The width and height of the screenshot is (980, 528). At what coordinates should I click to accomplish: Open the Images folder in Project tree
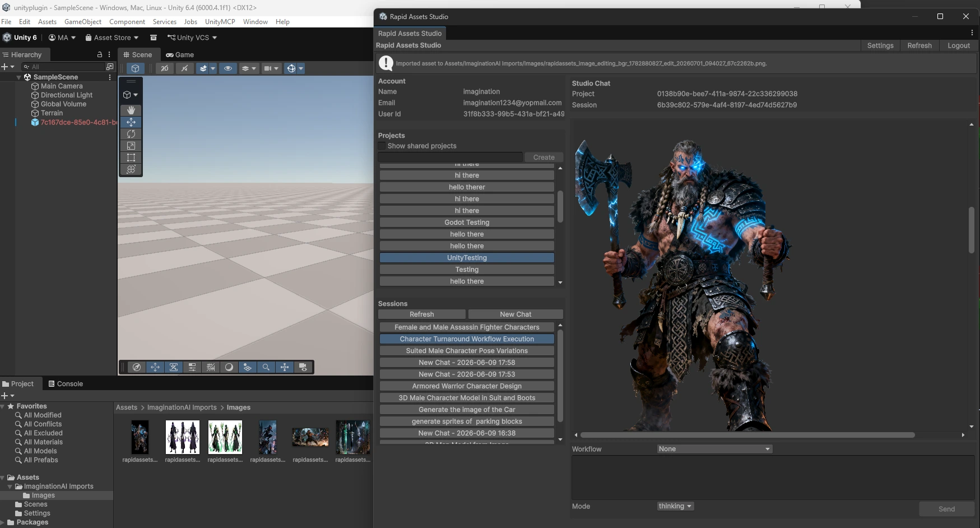coord(43,495)
